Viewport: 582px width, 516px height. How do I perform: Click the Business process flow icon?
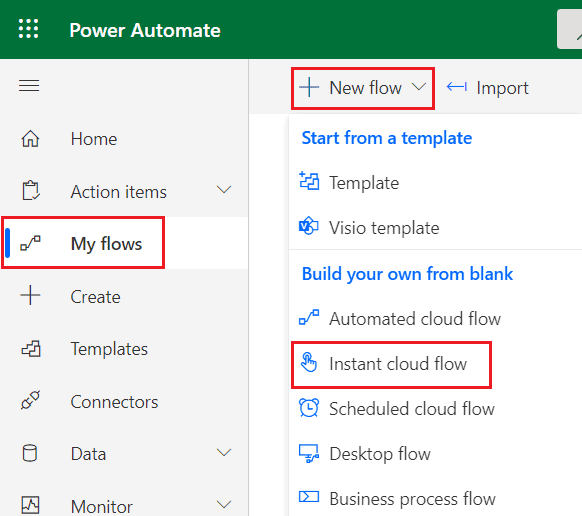pos(309,497)
